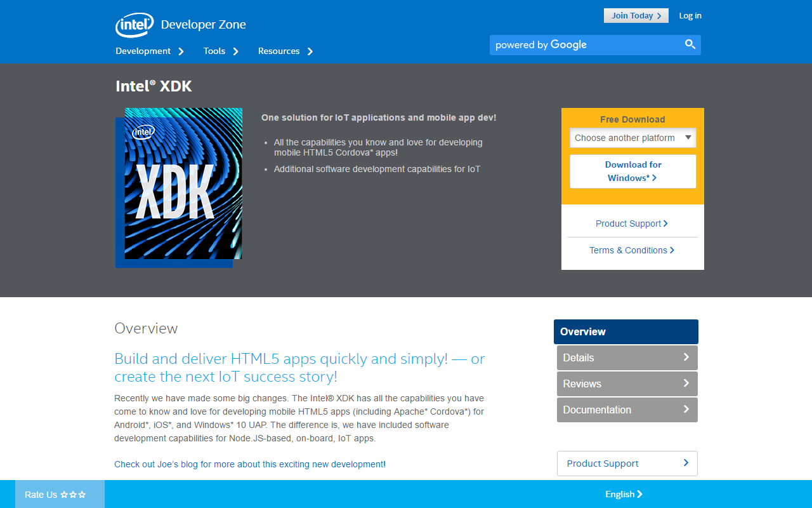The width and height of the screenshot is (812, 508).
Task: Click the Developer Zone title text
Action: [x=204, y=25]
